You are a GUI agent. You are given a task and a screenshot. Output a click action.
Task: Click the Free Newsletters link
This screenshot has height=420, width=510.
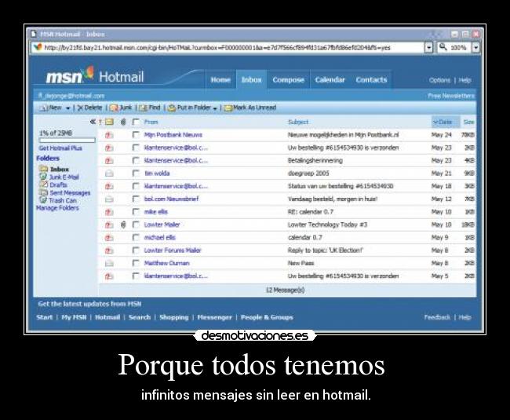coord(451,96)
